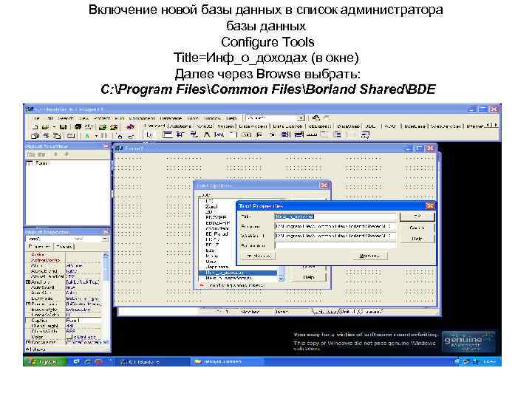Click the Help contents toolbar icon

click(130, 126)
